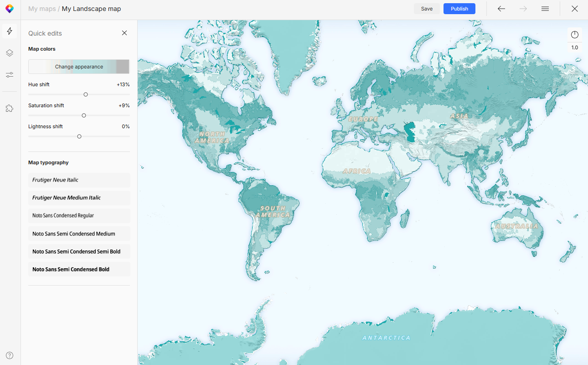Open the Quick edits lightning icon
588x365 pixels.
tap(10, 31)
